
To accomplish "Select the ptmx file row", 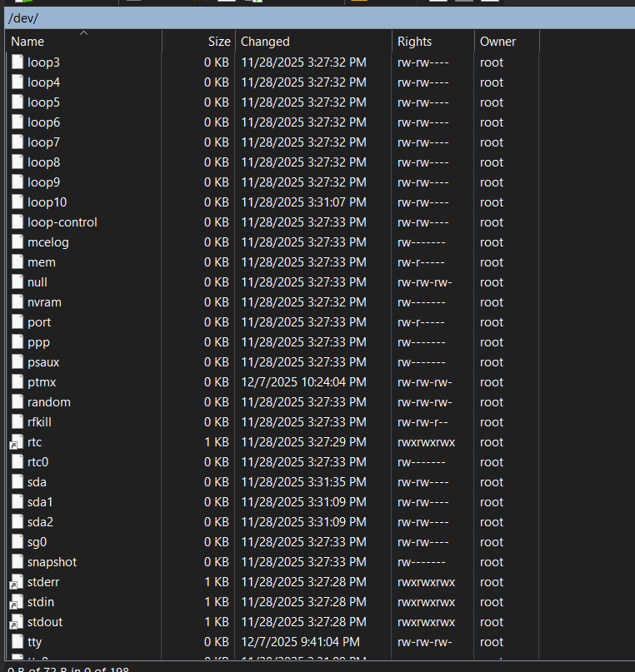I will (42, 382).
